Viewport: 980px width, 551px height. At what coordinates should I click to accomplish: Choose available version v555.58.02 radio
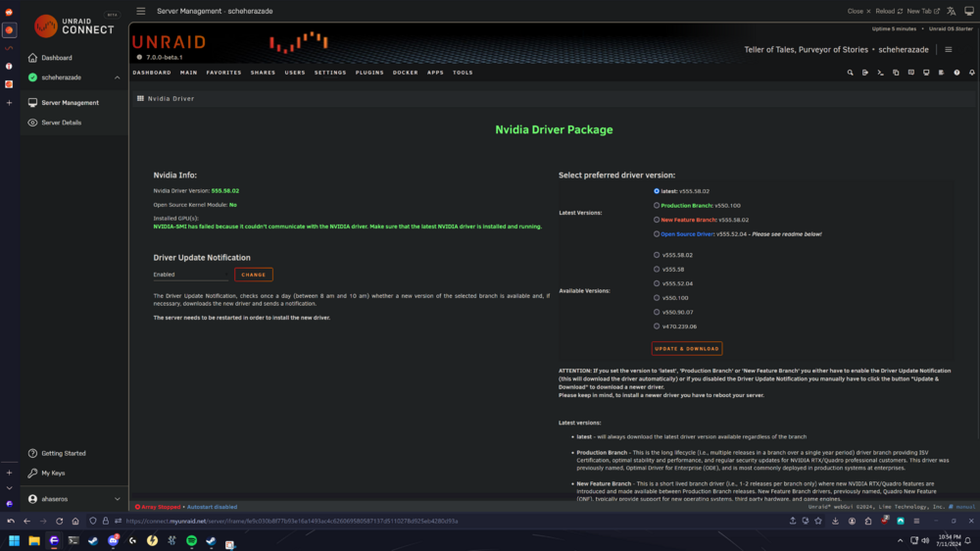[x=657, y=255]
